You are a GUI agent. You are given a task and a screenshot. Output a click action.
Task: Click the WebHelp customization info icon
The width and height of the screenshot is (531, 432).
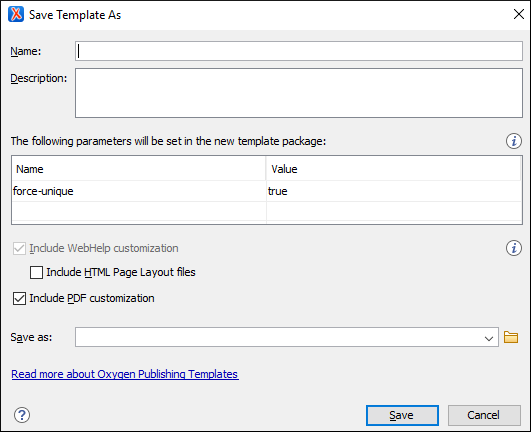(513, 248)
